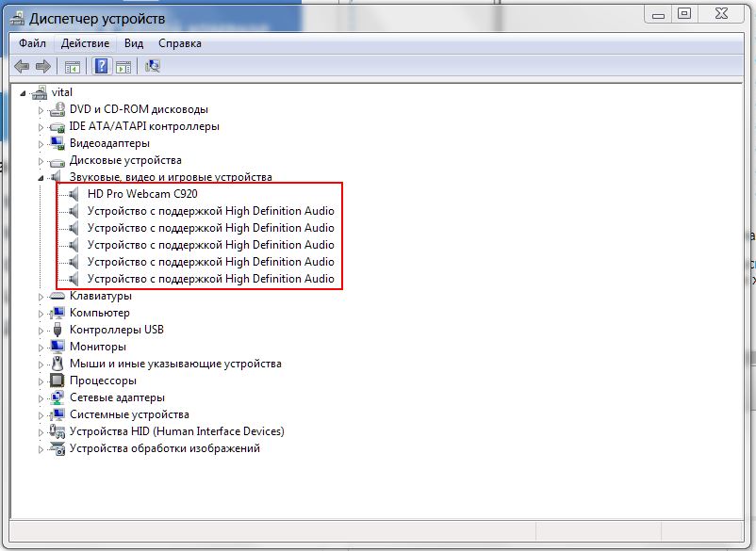Viewport: 756px width, 551px height.
Task: Expand the Клавиатуры node
Action: (x=41, y=297)
